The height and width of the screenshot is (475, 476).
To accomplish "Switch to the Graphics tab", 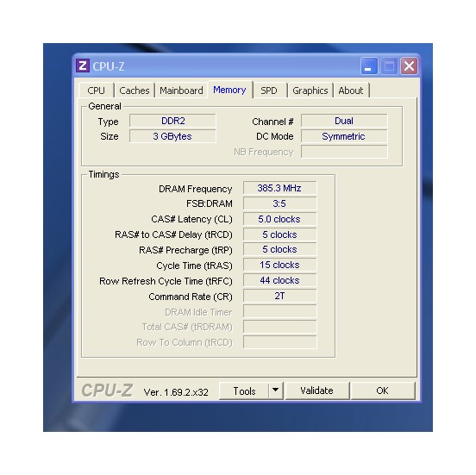I will tap(310, 91).
